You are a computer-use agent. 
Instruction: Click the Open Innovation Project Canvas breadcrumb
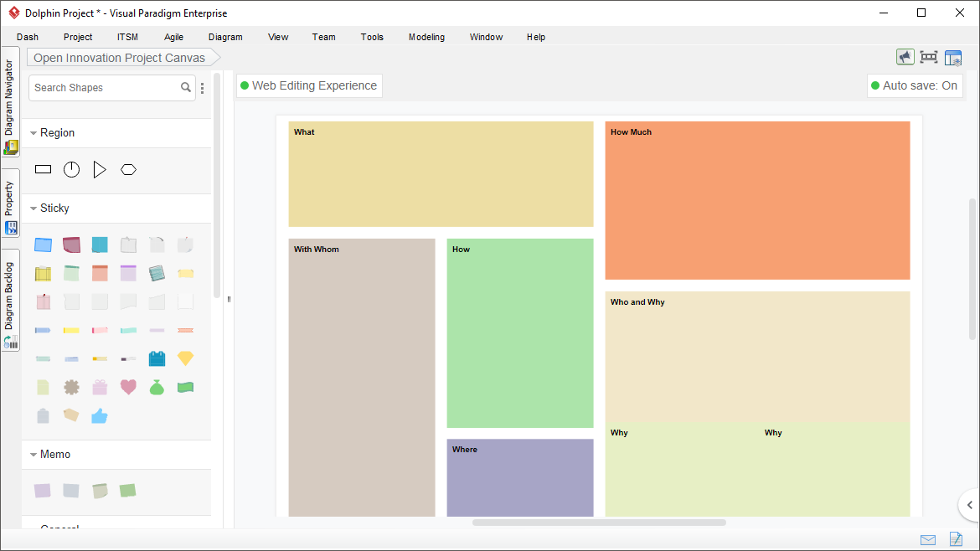click(x=120, y=58)
